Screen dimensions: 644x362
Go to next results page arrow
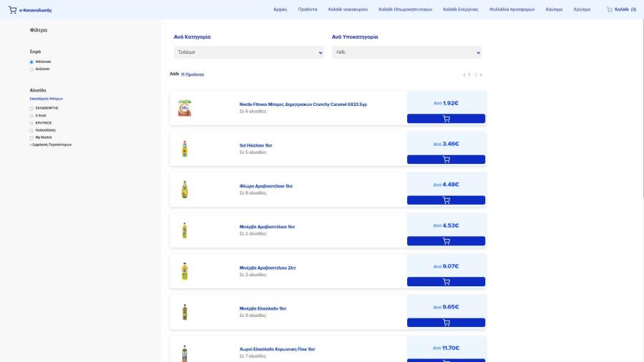pos(481,74)
